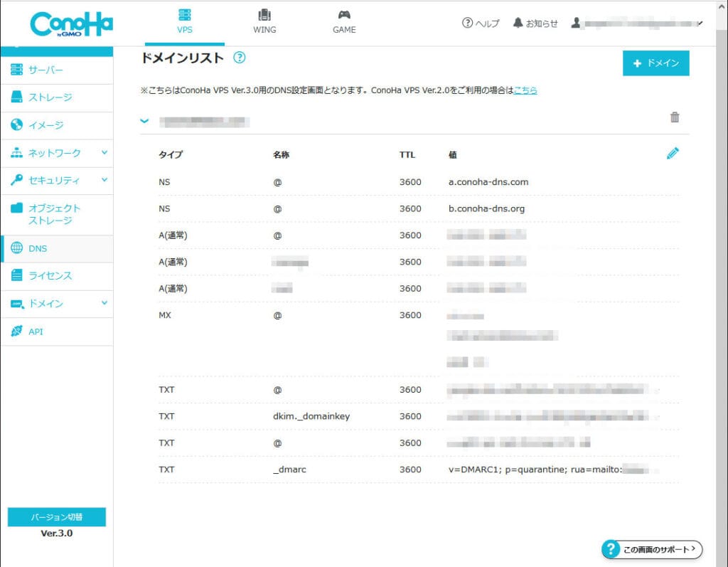Open the user account dropdown
The image size is (728, 567).
click(636, 23)
